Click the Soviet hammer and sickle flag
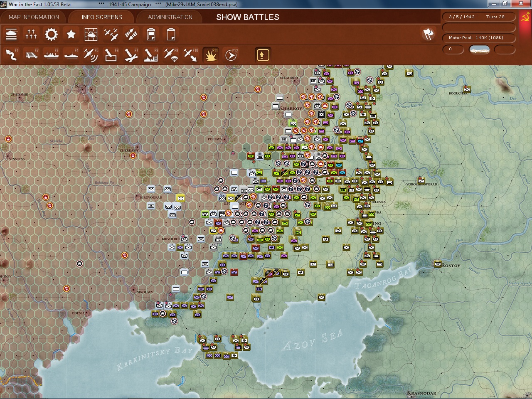The width and height of the screenshot is (532, 399). [526, 18]
